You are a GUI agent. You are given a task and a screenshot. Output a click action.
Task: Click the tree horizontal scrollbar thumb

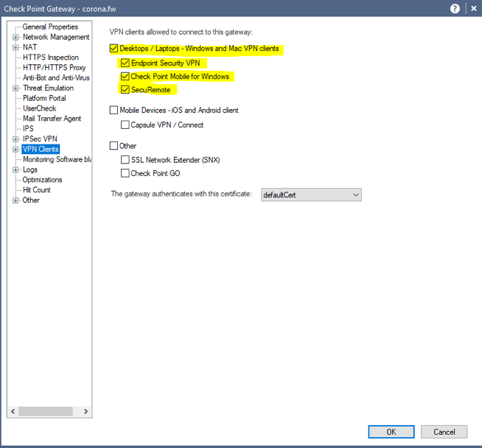46,411
